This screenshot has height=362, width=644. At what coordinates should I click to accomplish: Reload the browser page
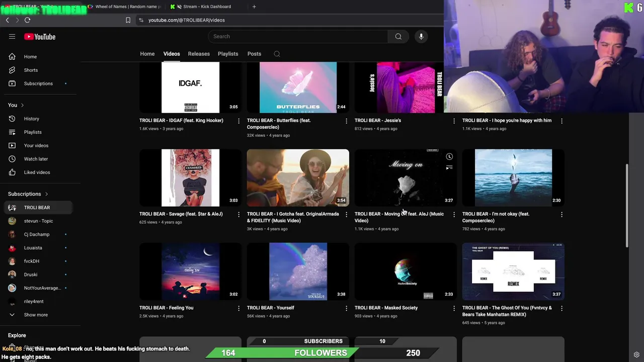(27, 20)
